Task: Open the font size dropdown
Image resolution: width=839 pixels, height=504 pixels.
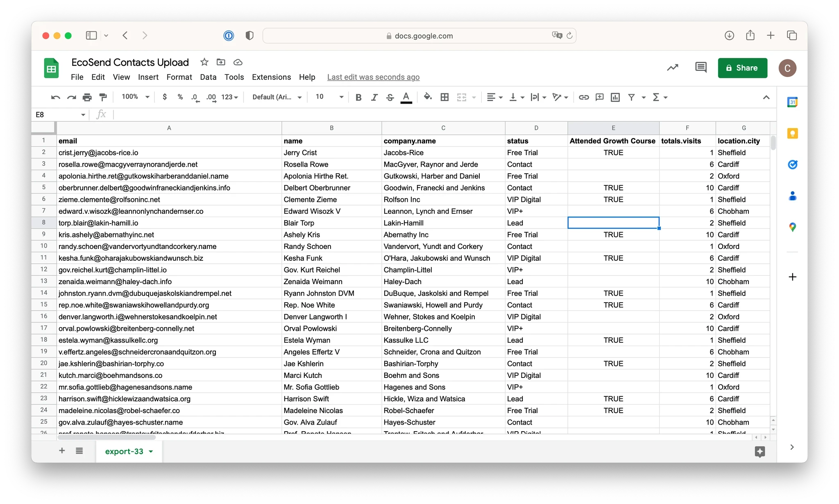Action: coord(329,97)
